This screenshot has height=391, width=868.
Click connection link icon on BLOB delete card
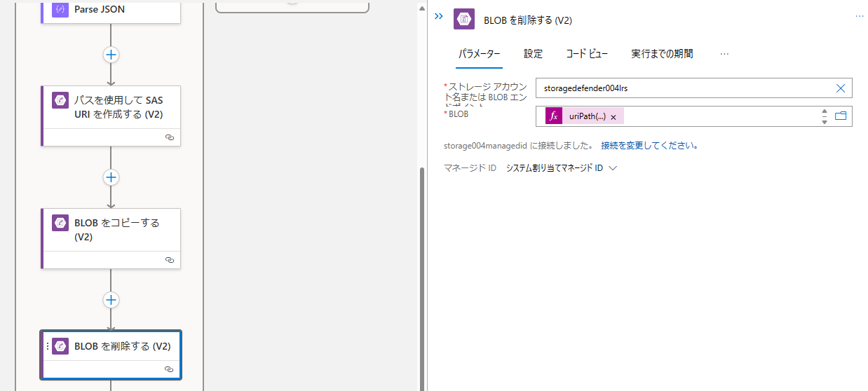[169, 369]
